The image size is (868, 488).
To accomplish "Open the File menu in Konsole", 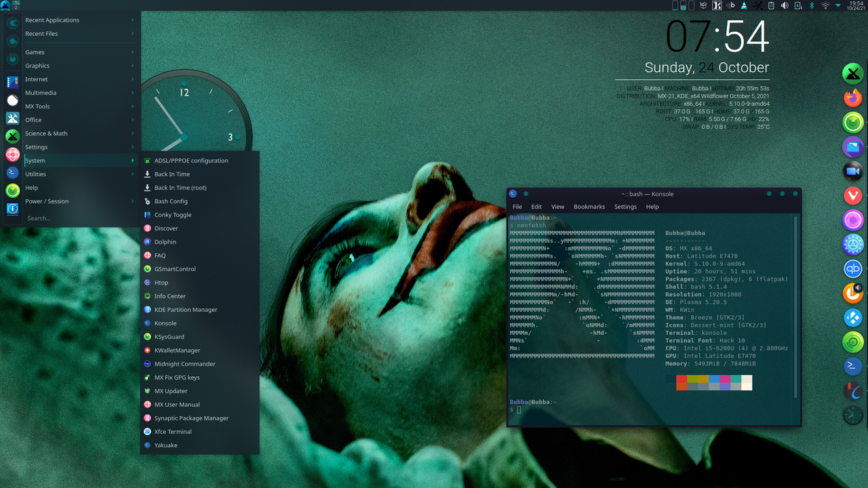I will click(x=517, y=207).
